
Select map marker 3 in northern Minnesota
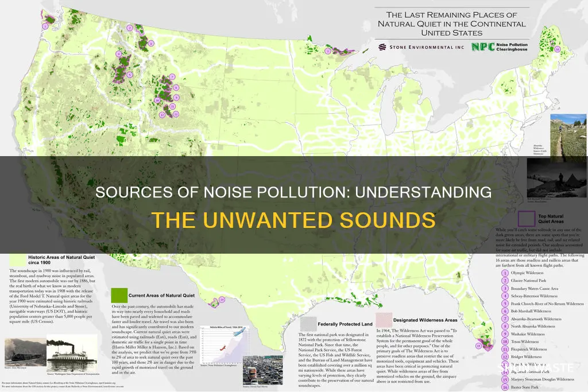(328, 51)
